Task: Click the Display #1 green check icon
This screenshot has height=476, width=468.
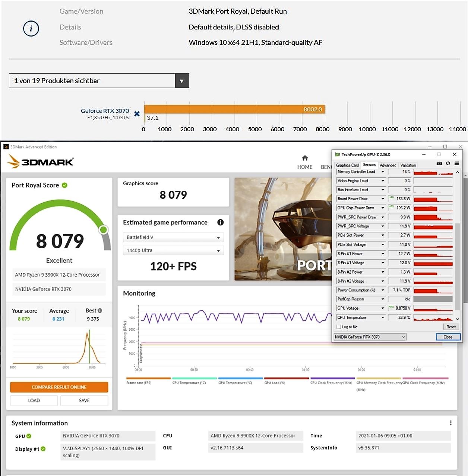Action: pyautogui.click(x=43, y=449)
